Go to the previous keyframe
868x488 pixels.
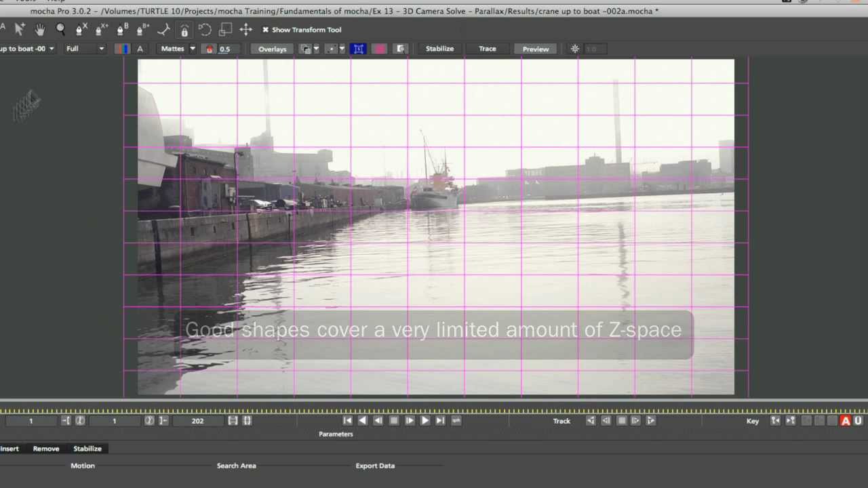[776, 421]
